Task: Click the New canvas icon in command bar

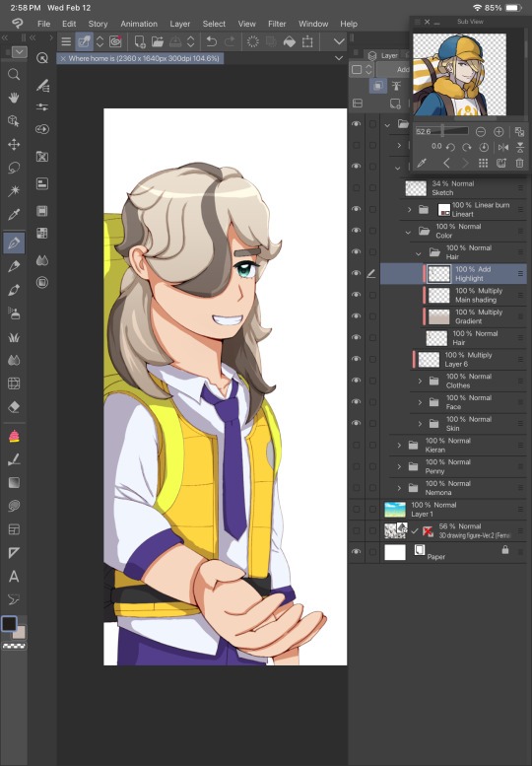Action: [x=140, y=42]
